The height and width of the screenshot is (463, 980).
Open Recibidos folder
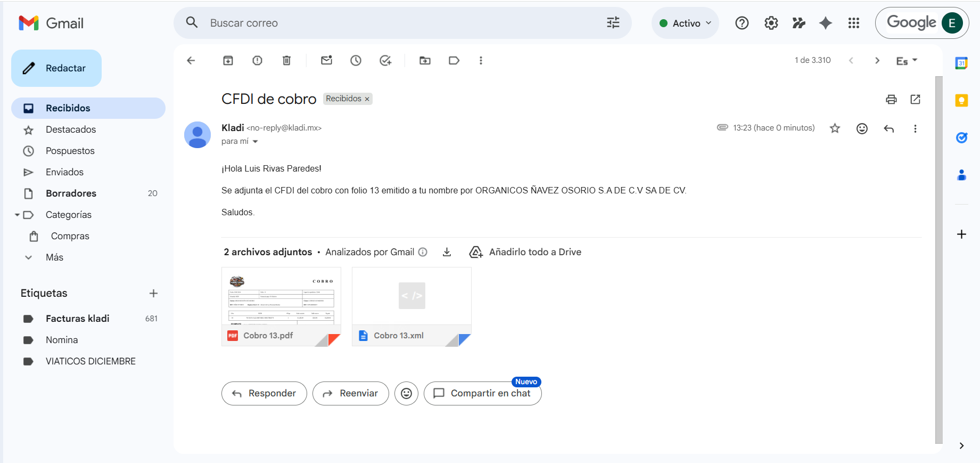88,108
